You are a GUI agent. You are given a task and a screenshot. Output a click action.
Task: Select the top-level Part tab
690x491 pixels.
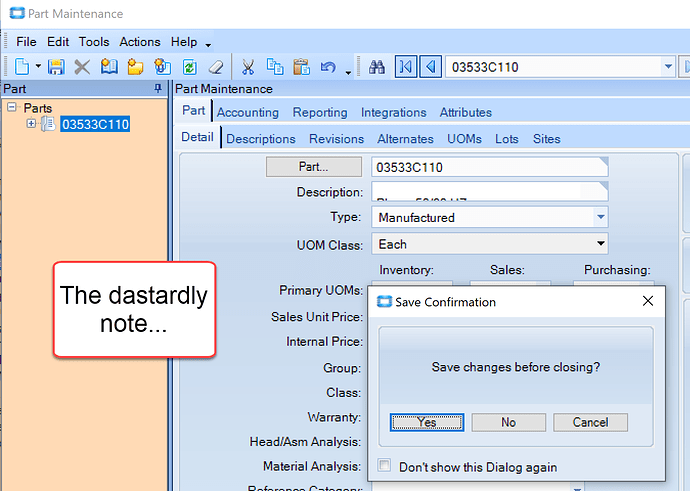pyautogui.click(x=194, y=110)
